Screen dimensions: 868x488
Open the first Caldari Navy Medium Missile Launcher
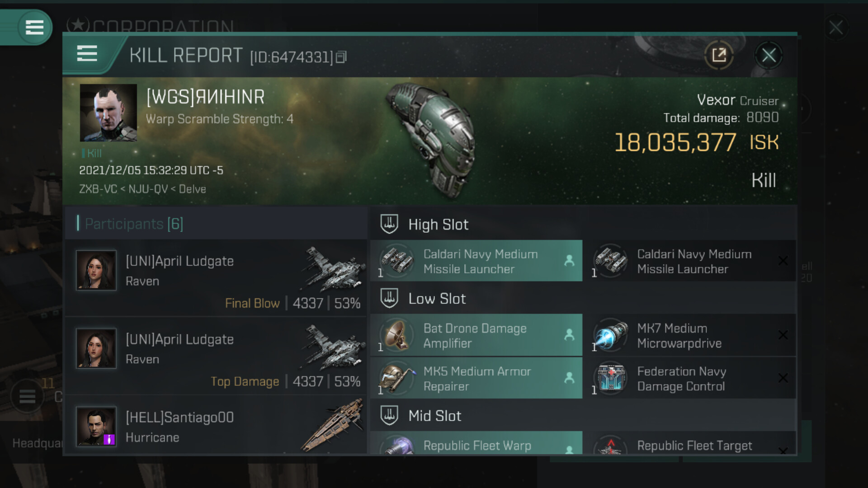476,261
